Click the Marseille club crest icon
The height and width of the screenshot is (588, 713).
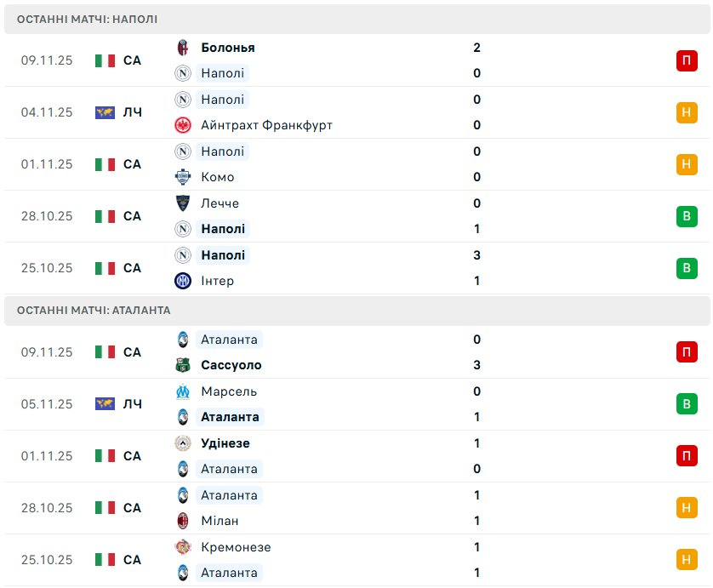pyautogui.click(x=183, y=391)
